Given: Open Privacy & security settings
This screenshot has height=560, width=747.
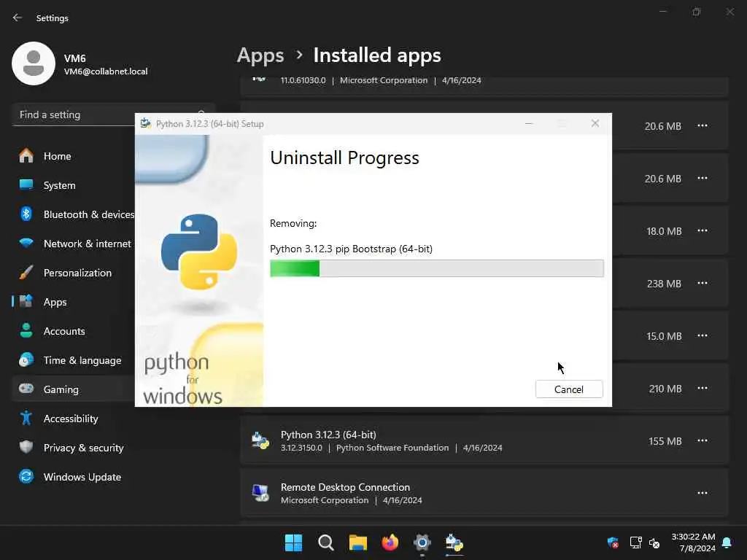Looking at the screenshot, I should tap(73, 448).
